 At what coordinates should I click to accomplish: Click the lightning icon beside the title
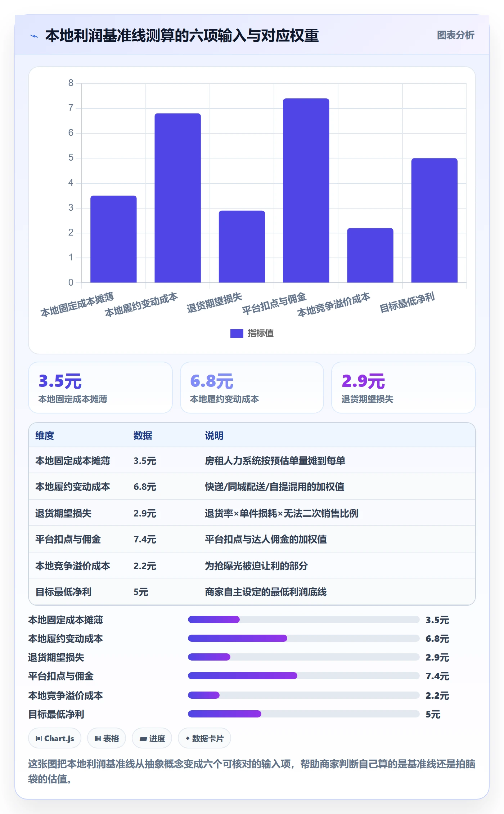coord(34,36)
